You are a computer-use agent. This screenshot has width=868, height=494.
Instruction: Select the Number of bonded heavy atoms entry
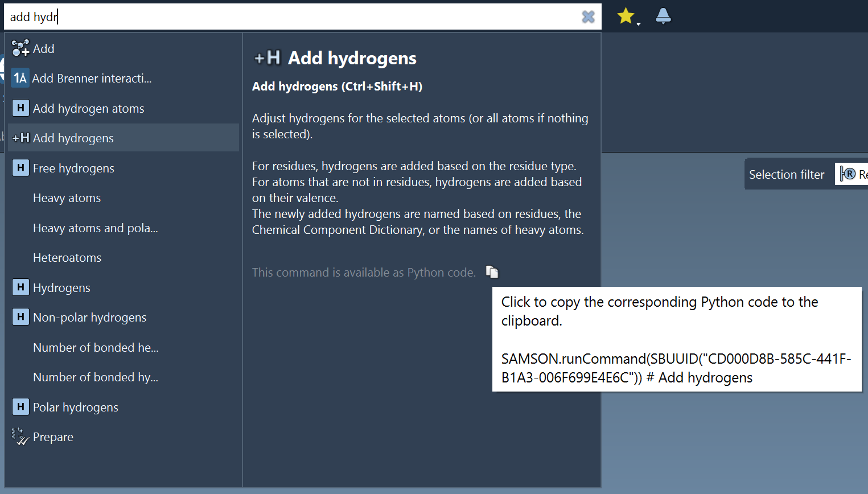point(96,347)
